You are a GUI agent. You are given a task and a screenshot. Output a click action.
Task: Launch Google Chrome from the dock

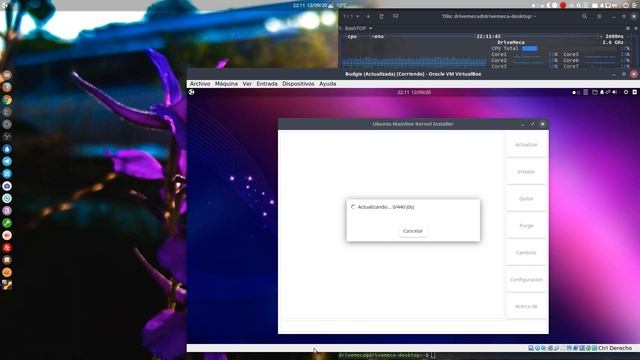7,100
